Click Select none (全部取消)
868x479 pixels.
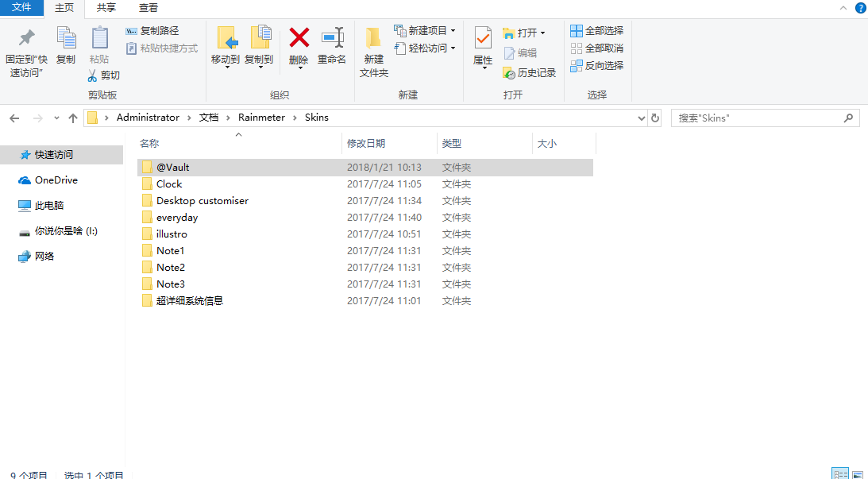coord(596,48)
